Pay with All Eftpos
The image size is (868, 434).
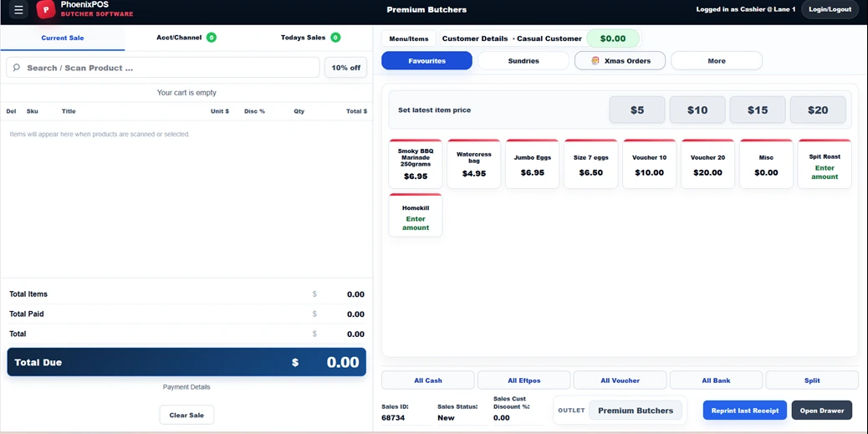click(523, 380)
